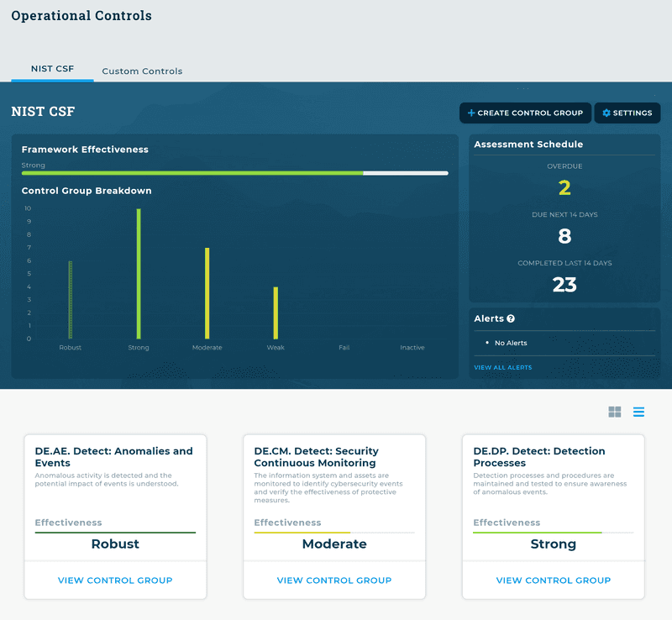Click the 'DE.AE. Detect: Anomalies and Events' title

[x=113, y=457]
